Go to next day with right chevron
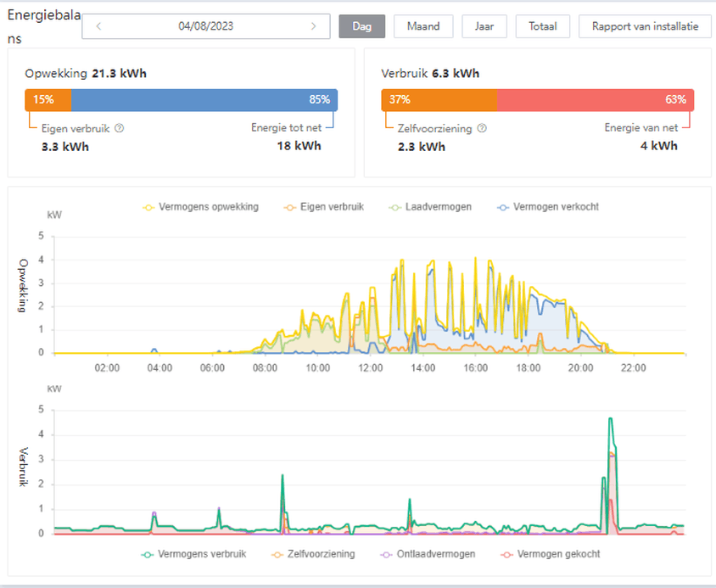Viewport: 716px width, 588px height. click(x=314, y=26)
